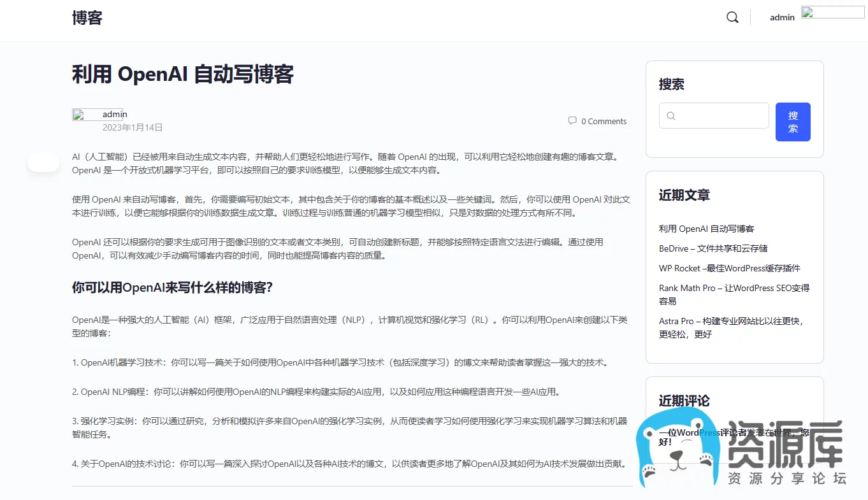Click the author avatar beside the post date
Screen dimensions: 868x500
tap(85, 115)
